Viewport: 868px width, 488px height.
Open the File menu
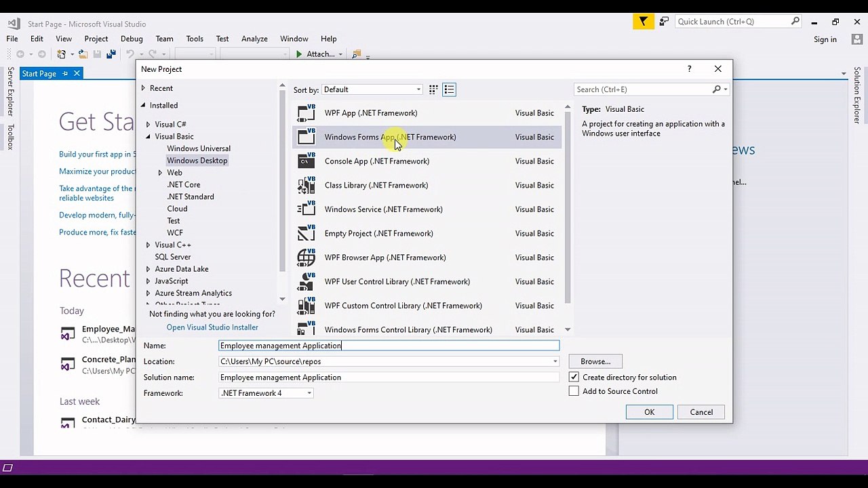pyautogui.click(x=12, y=39)
